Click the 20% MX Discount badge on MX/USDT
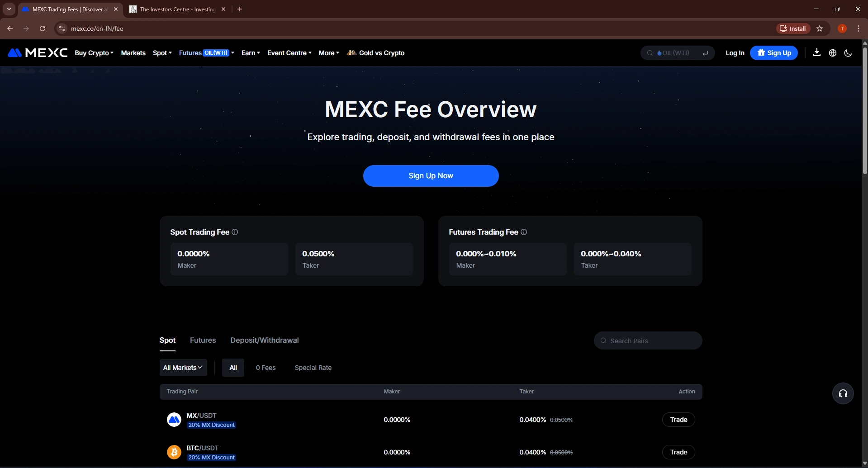The height and width of the screenshot is (468, 868). pyautogui.click(x=211, y=425)
